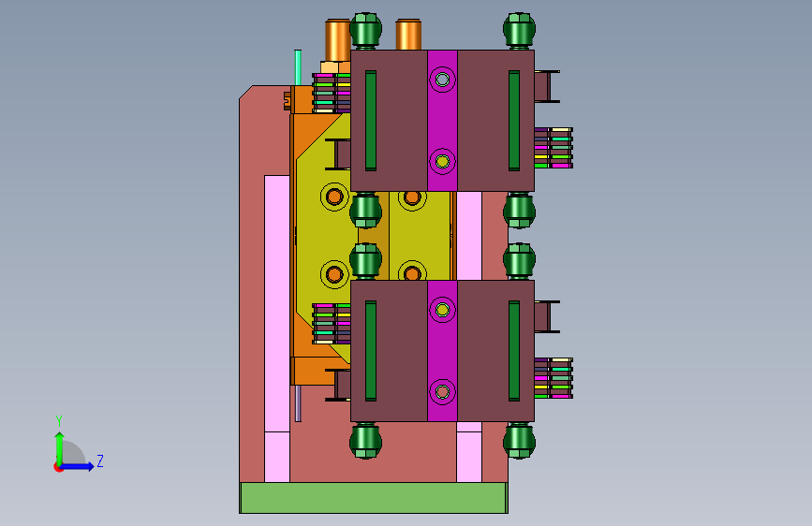Select the top-right green bolt head

519,30
